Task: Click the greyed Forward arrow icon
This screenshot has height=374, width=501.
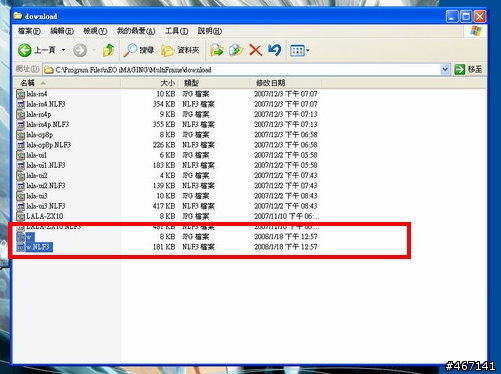Action: pyautogui.click(x=80, y=50)
